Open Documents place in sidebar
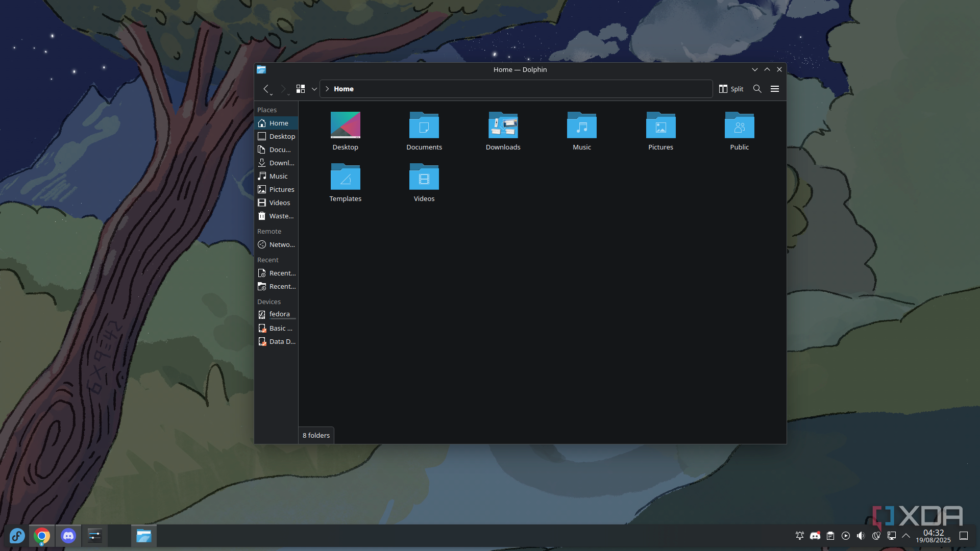The width and height of the screenshot is (980, 551). click(x=276, y=149)
